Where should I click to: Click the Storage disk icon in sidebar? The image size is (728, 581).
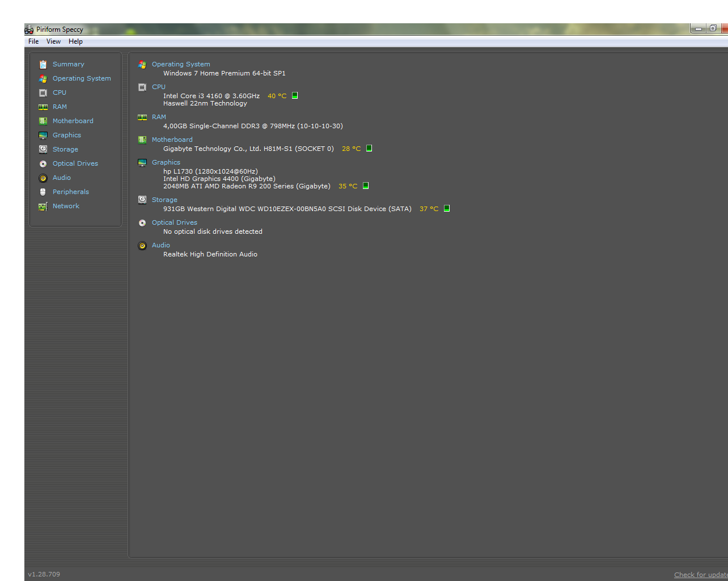click(x=43, y=149)
